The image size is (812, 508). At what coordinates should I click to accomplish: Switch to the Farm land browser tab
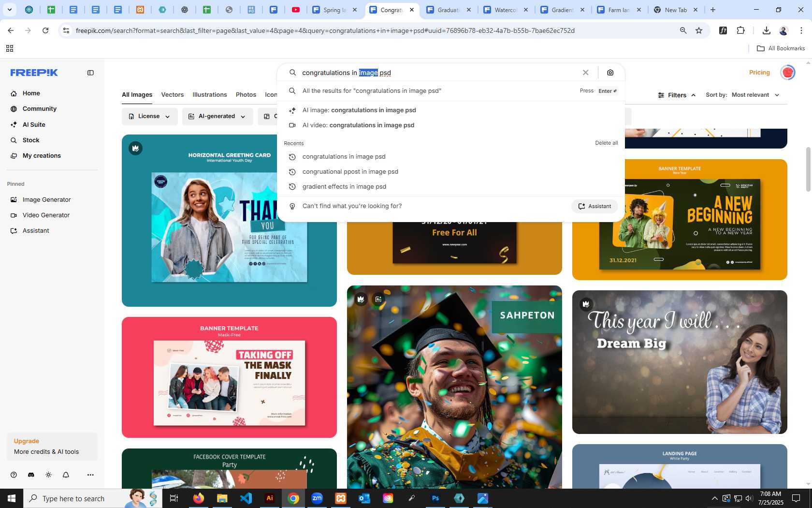point(619,10)
